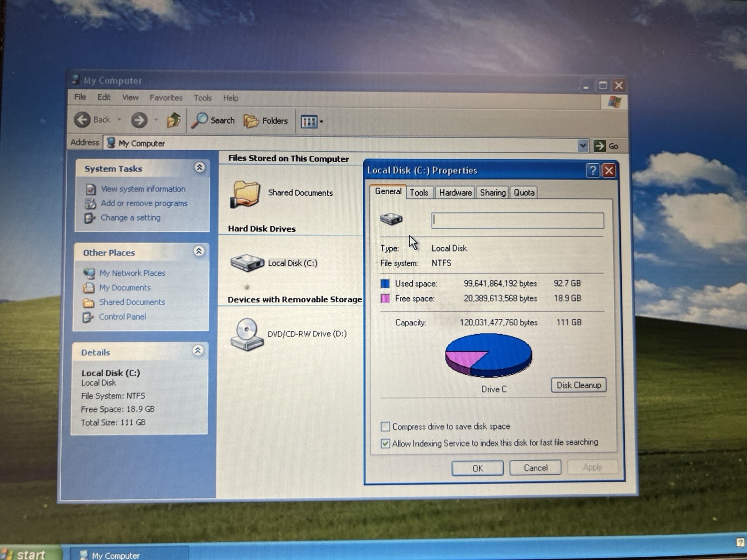Switch to General tab

(388, 191)
